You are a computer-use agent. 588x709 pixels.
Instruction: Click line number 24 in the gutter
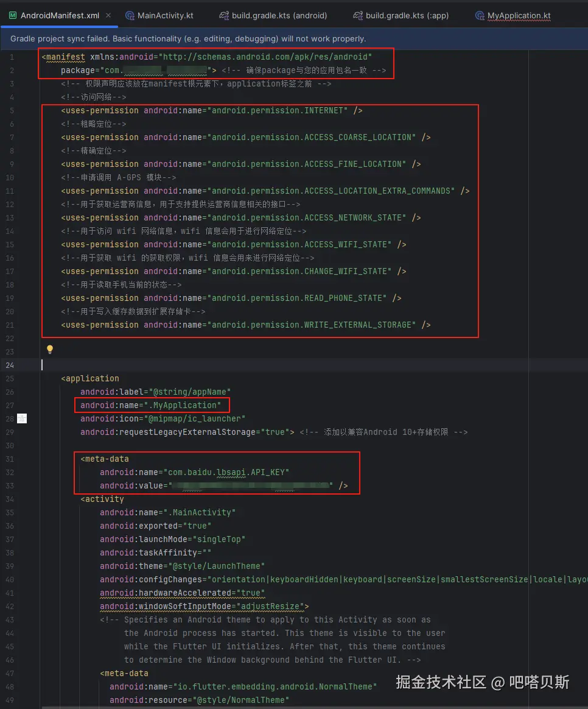click(x=10, y=365)
